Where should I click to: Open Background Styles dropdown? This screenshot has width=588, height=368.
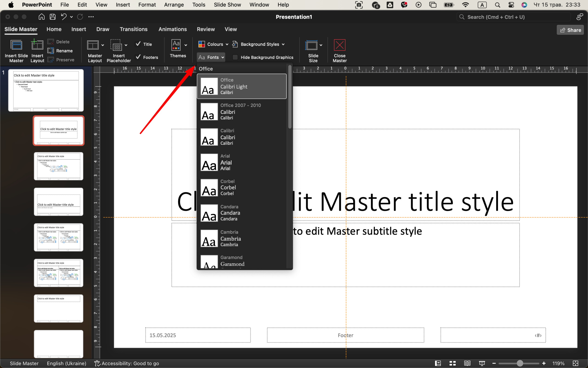258,44
